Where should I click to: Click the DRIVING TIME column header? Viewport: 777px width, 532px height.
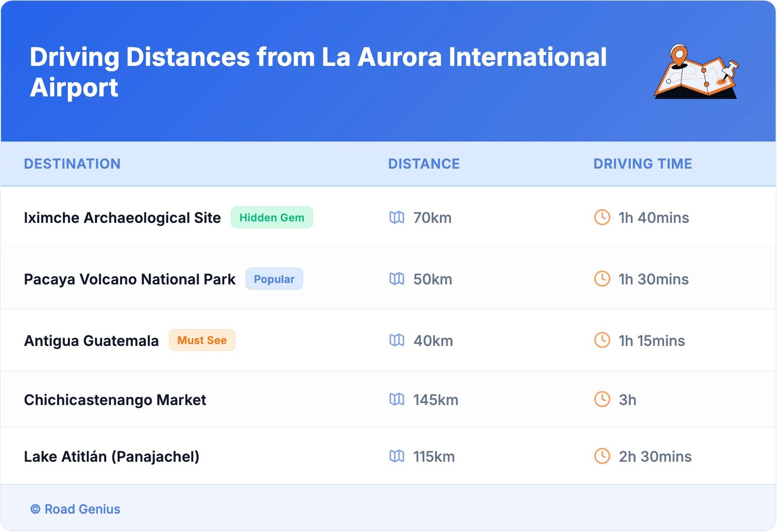643,164
